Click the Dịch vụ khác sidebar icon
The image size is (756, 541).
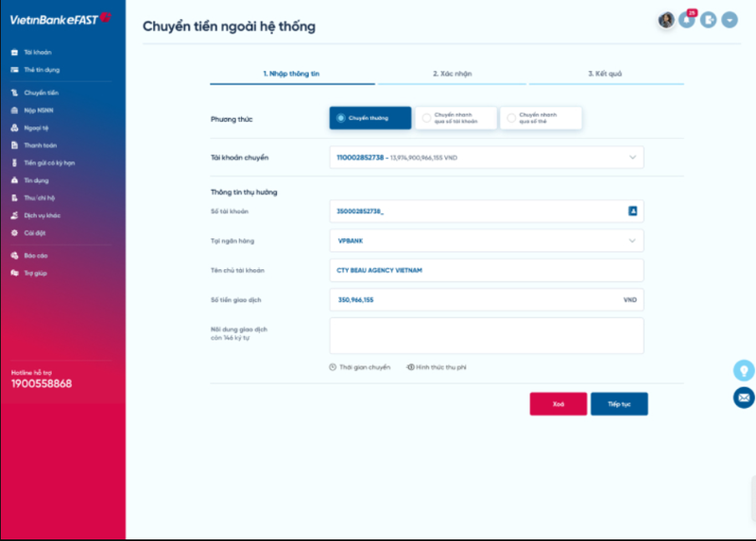click(x=14, y=215)
